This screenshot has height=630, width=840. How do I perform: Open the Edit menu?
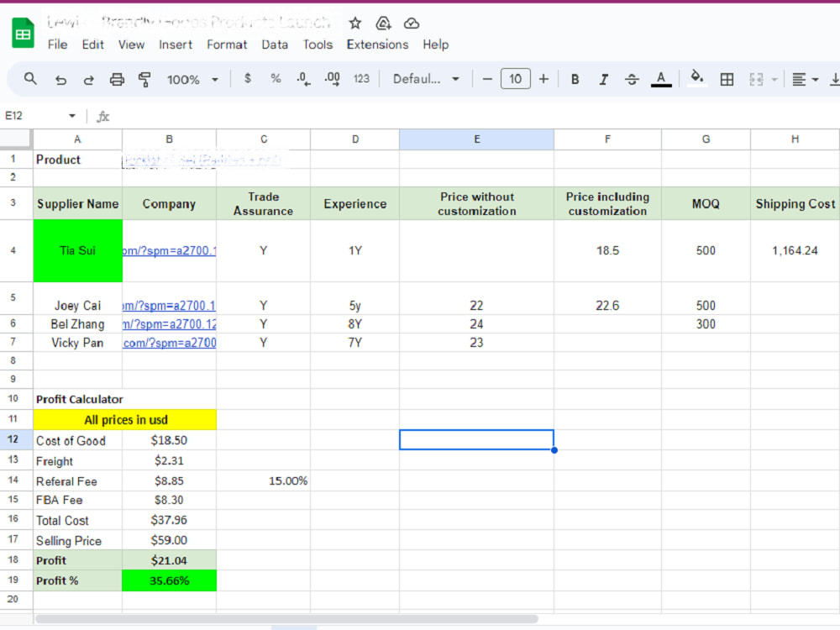pos(92,45)
